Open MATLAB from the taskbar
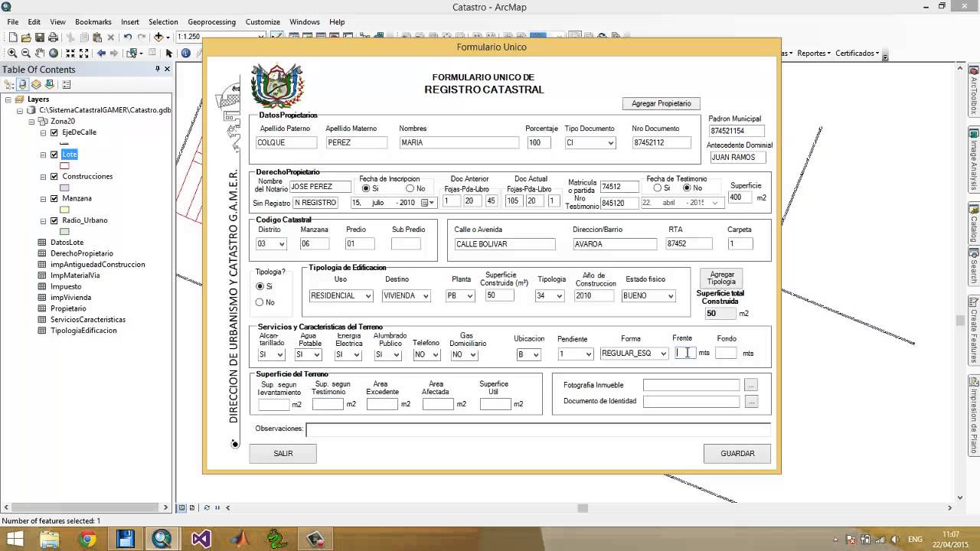Screen dimensions: 980x551 (239, 539)
